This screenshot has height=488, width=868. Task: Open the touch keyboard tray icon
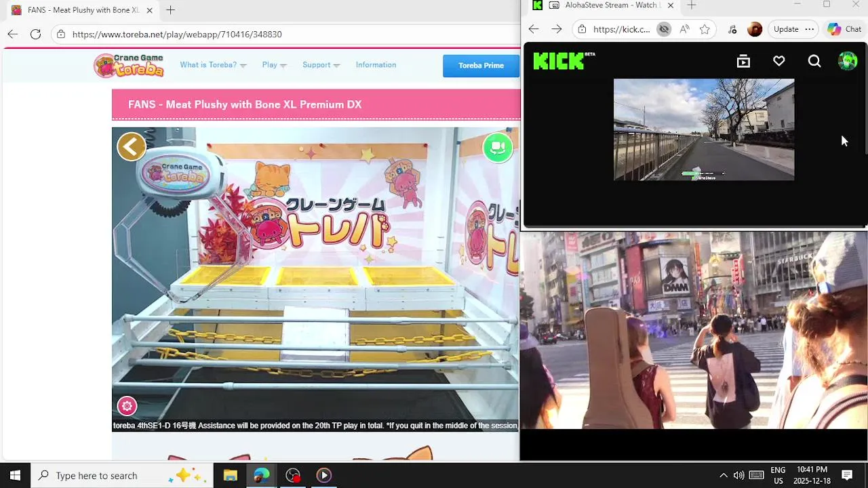757,475
